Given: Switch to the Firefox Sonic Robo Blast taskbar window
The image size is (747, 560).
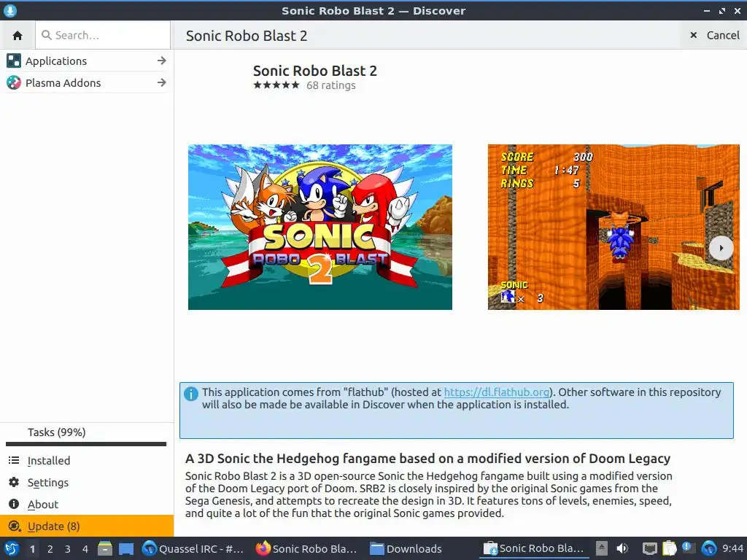Looking at the screenshot, I should click(306, 548).
